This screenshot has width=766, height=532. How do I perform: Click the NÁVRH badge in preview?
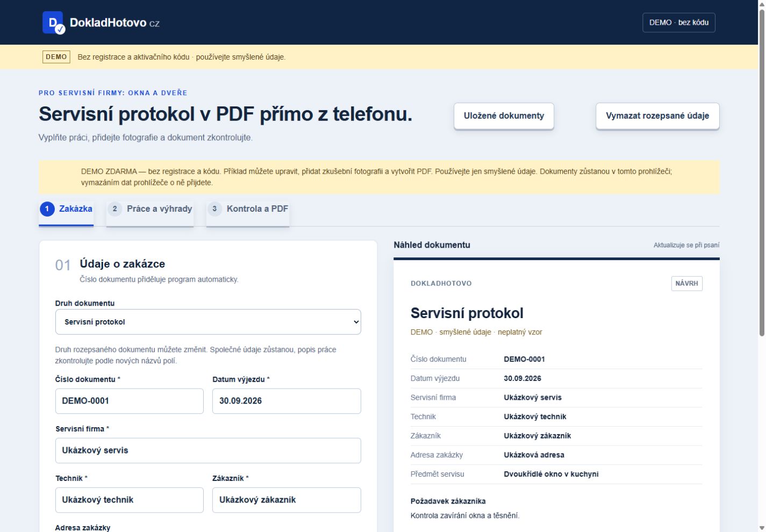pyautogui.click(x=686, y=284)
